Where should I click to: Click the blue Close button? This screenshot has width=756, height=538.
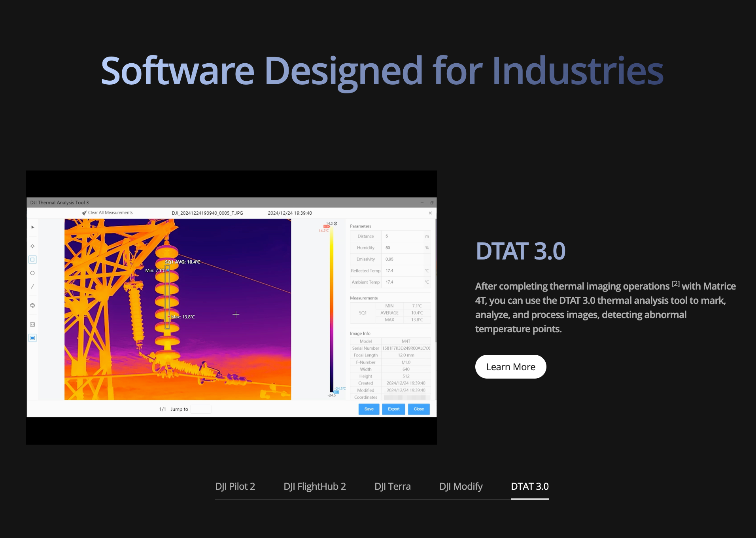point(419,409)
